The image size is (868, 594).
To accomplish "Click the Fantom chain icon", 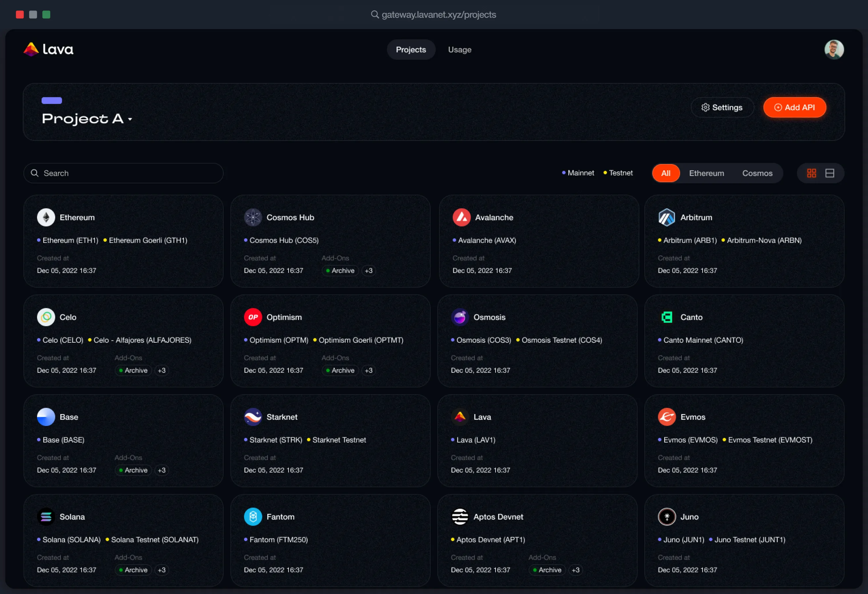I will 253,517.
